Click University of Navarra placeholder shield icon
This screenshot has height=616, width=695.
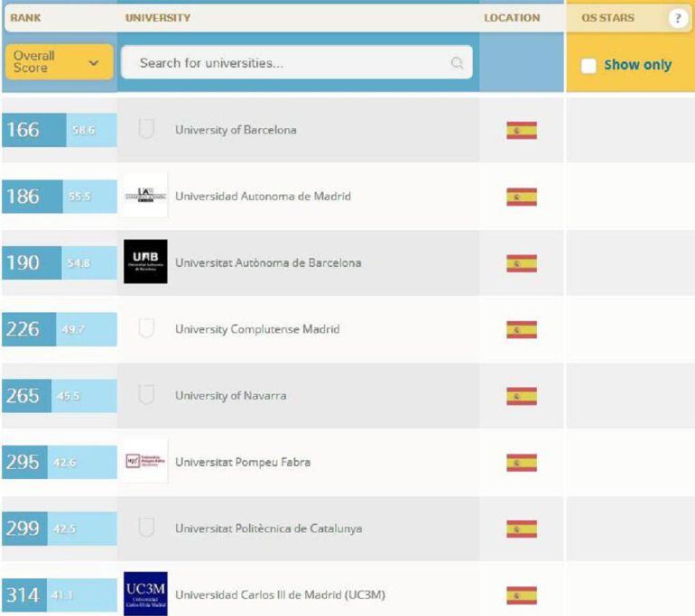tap(146, 394)
